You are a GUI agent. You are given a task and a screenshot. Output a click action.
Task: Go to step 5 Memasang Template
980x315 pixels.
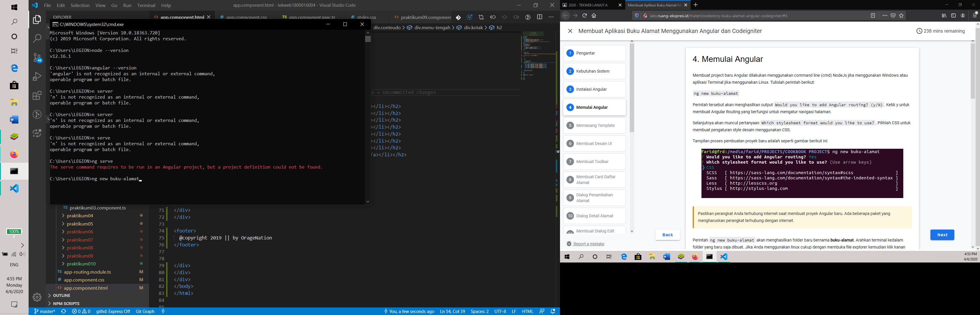pyautogui.click(x=594, y=125)
